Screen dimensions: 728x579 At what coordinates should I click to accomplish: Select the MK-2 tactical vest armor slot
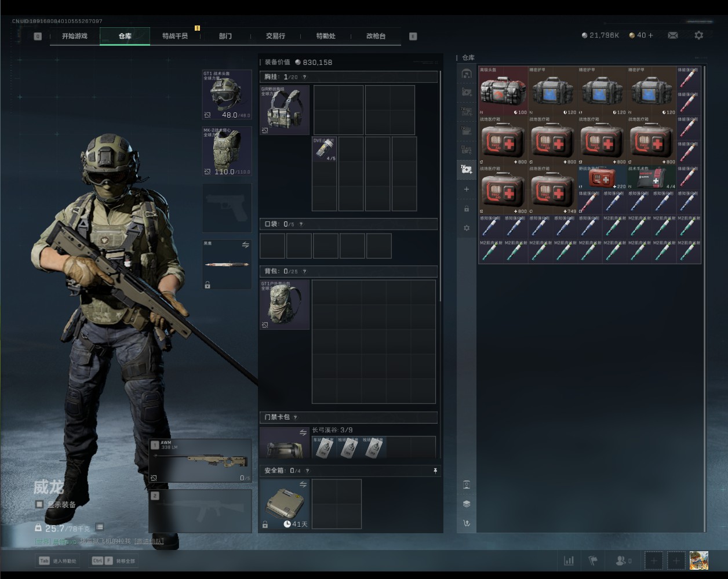227,151
